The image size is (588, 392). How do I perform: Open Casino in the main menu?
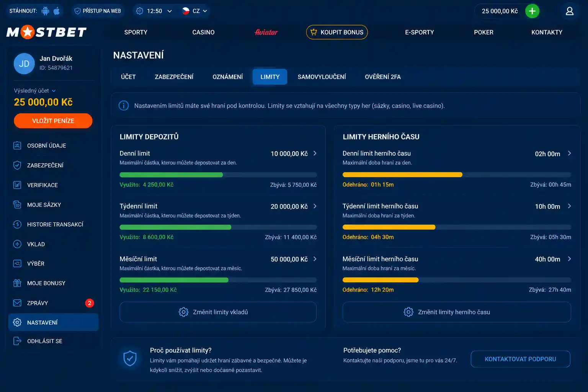pos(203,33)
